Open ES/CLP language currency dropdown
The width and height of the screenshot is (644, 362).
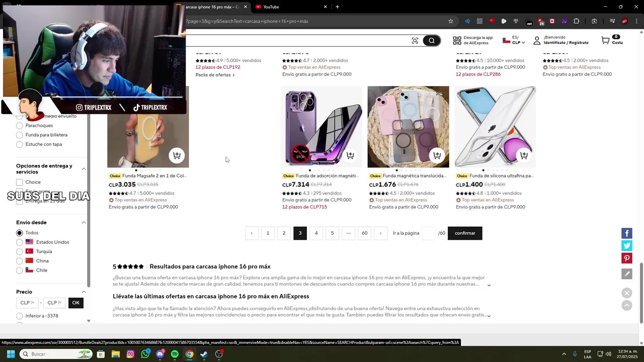[x=514, y=40]
